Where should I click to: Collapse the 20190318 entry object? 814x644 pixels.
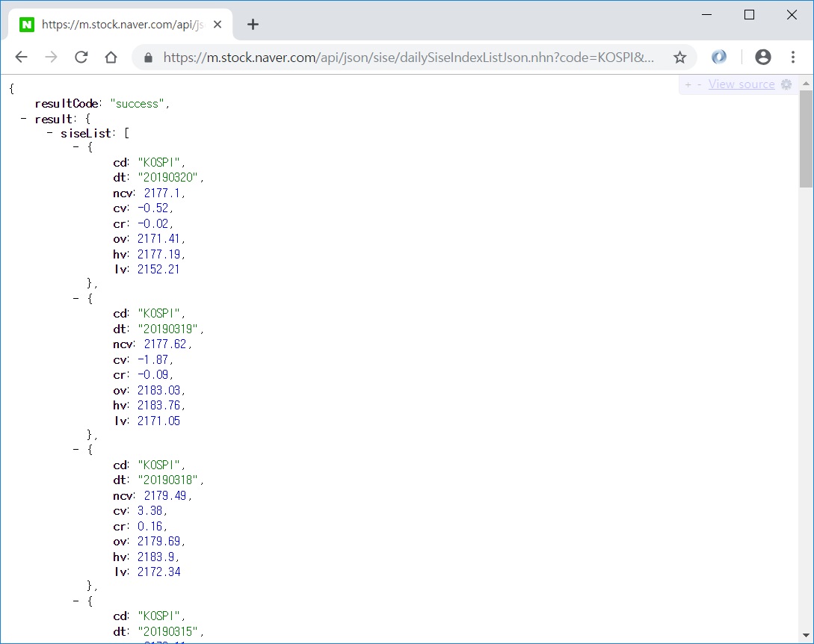[x=75, y=450]
